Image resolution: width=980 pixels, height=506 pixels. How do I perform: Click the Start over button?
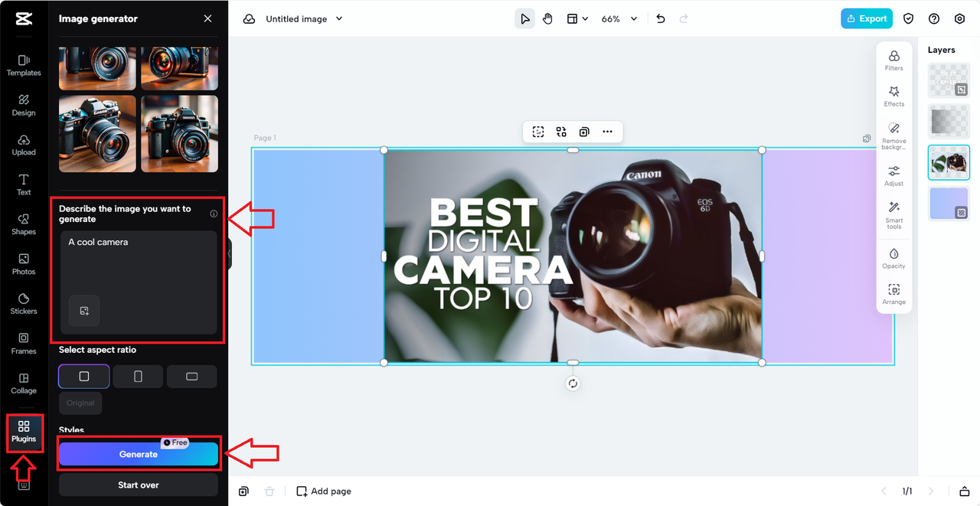(x=139, y=485)
